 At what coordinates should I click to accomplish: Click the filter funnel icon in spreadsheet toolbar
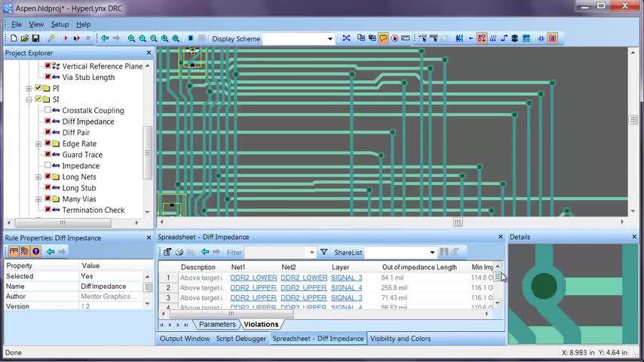pos(324,252)
